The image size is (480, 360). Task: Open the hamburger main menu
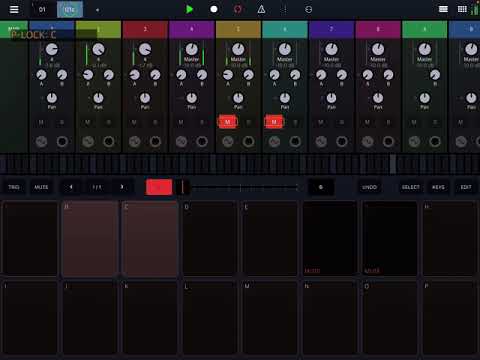click(x=14, y=9)
